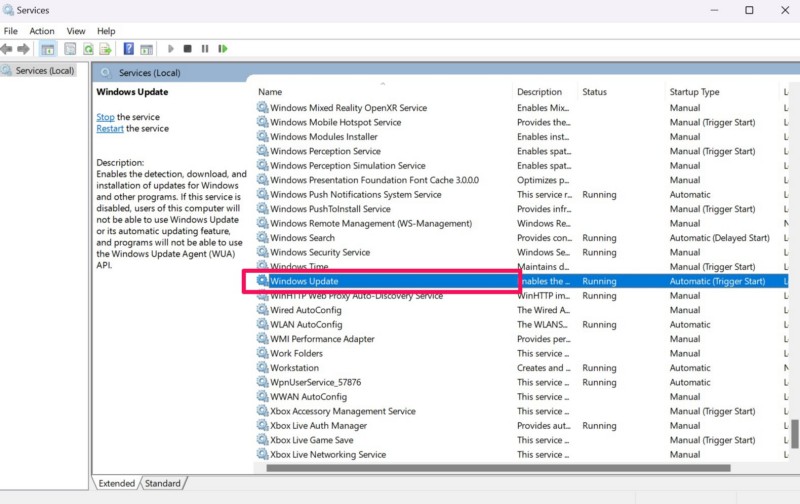This screenshot has height=504, width=800.
Task: Click the Export List toolbar icon
Action: (105, 48)
